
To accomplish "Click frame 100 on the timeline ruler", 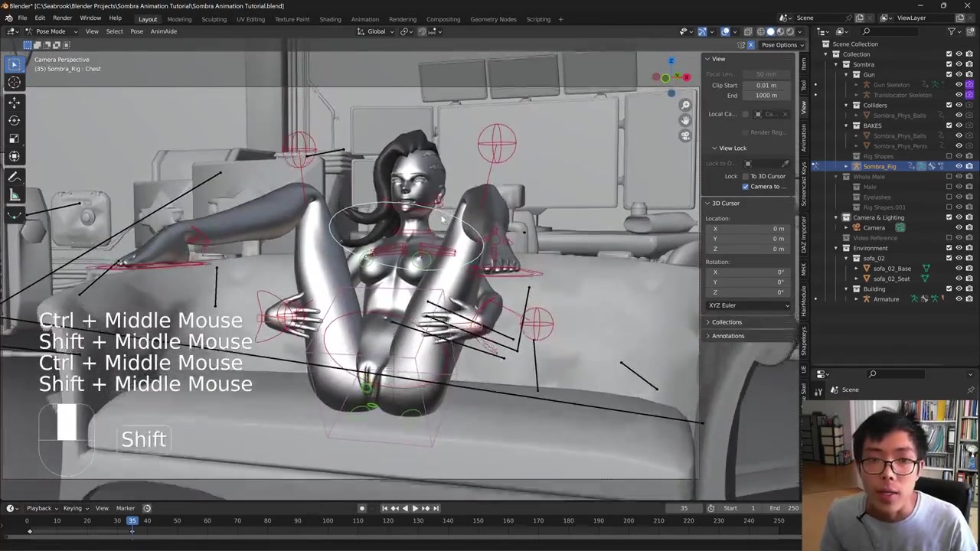I will [x=328, y=520].
